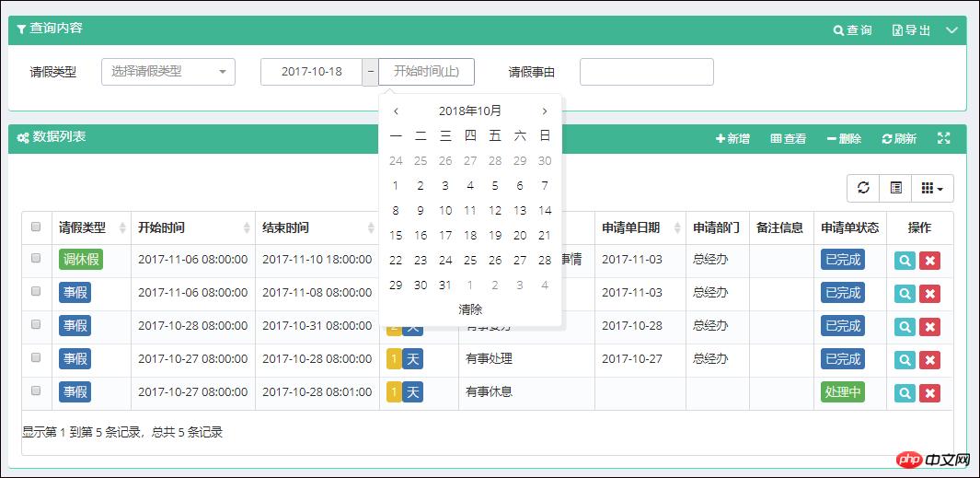Open the 选择请假类型 dropdown
The width and height of the screenshot is (980, 478).
click(x=168, y=71)
